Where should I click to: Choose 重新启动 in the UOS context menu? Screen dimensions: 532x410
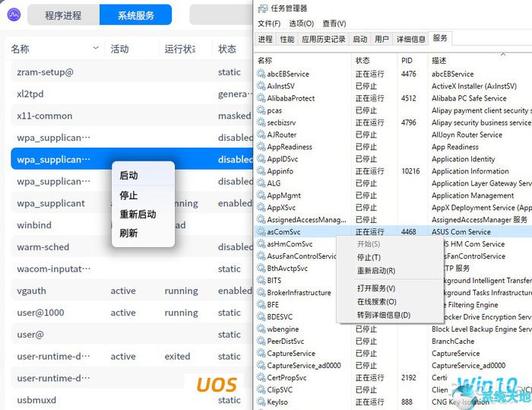(x=143, y=214)
